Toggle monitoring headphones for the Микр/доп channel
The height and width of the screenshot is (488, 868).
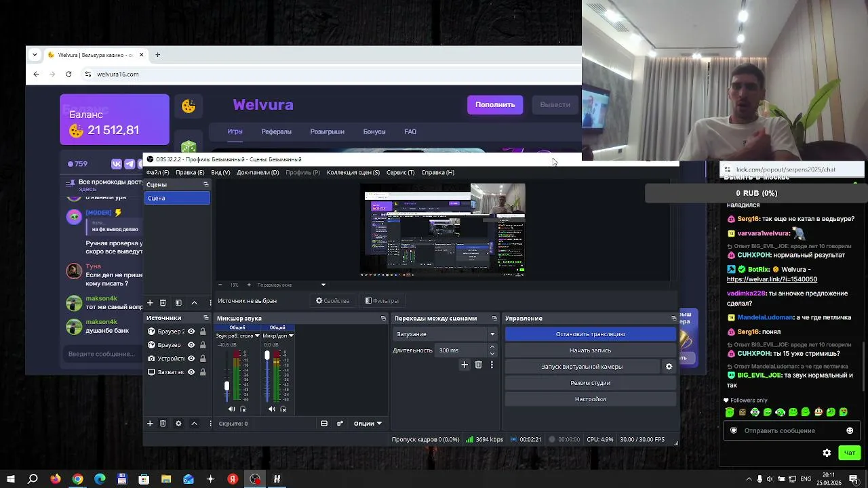(x=283, y=409)
